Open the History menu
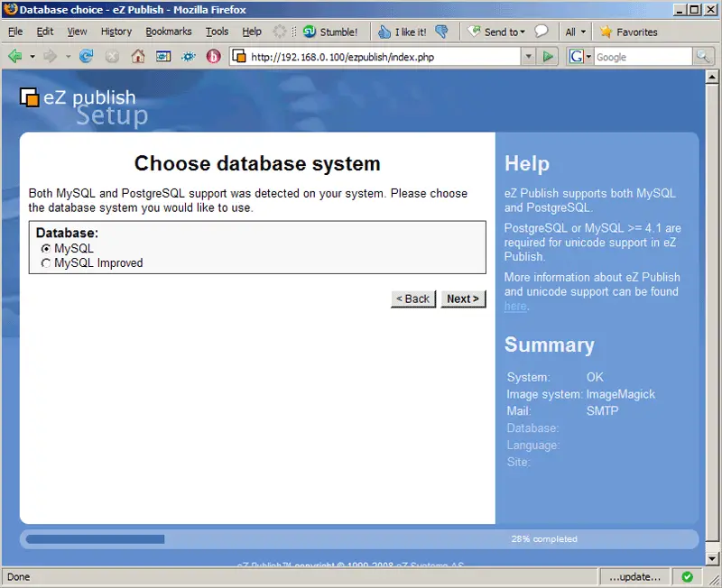 click(116, 32)
